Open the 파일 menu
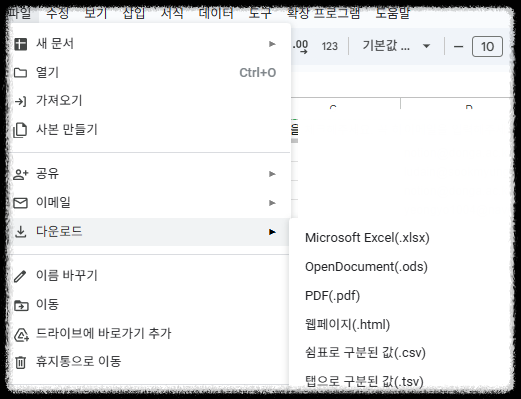This screenshot has height=399, width=521. point(19,13)
